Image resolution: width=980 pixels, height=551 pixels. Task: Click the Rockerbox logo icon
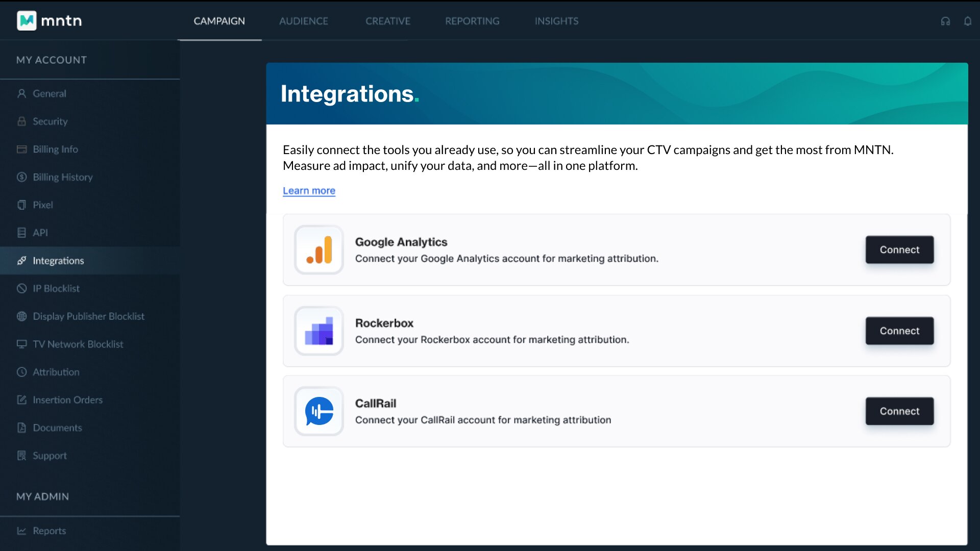click(319, 331)
